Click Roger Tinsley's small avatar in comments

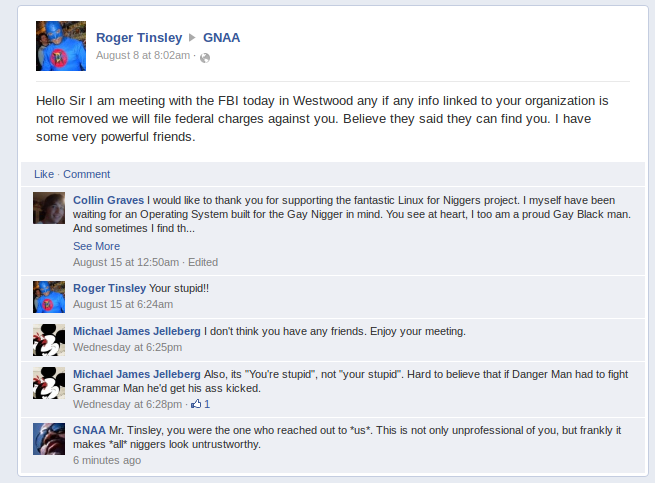49,296
